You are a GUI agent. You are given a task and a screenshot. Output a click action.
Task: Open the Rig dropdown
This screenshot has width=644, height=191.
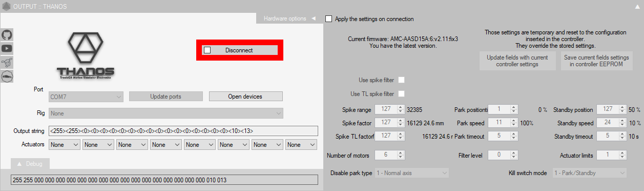[x=166, y=113]
